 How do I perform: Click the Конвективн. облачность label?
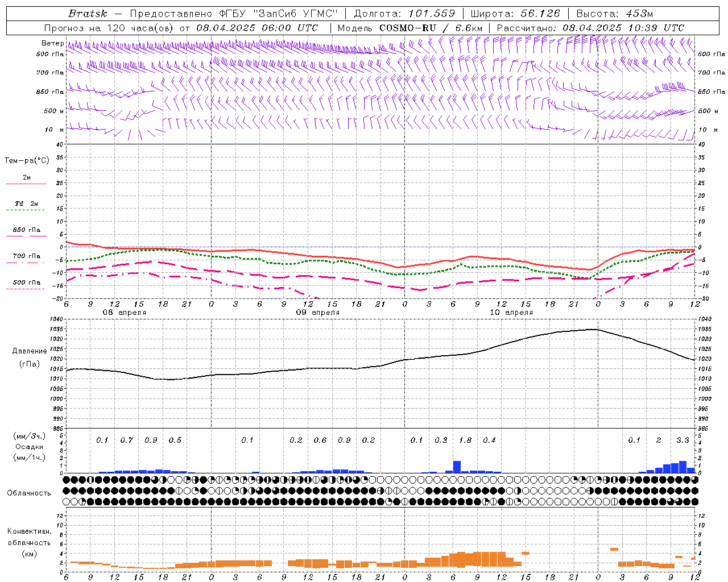[x=29, y=537]
